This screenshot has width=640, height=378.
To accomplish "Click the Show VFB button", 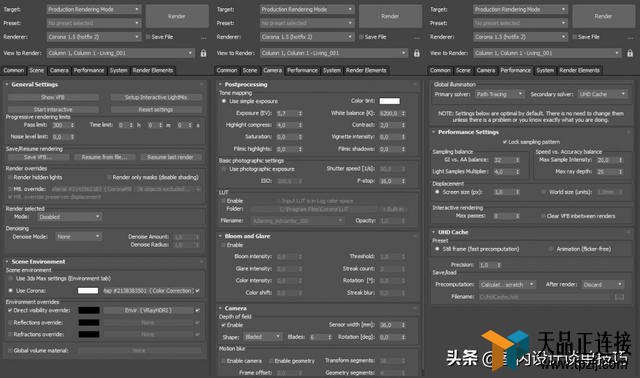I will click(53, 97).
